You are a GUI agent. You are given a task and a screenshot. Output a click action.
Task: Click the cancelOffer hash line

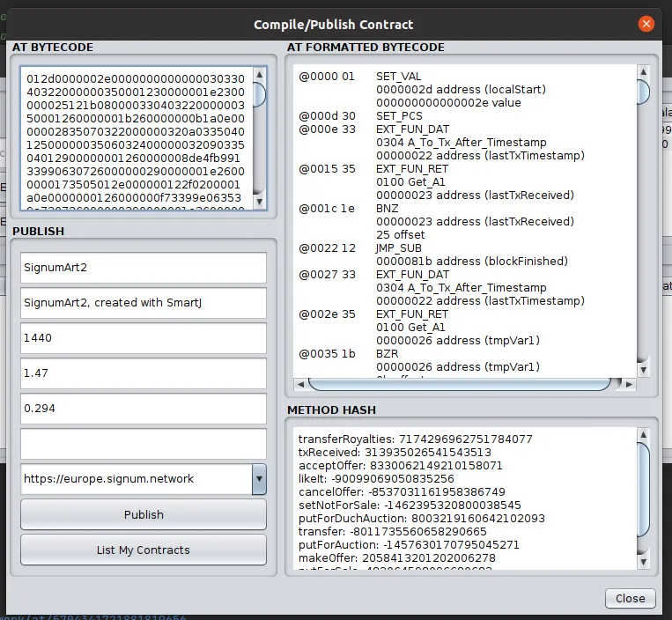tap(402, 492)
